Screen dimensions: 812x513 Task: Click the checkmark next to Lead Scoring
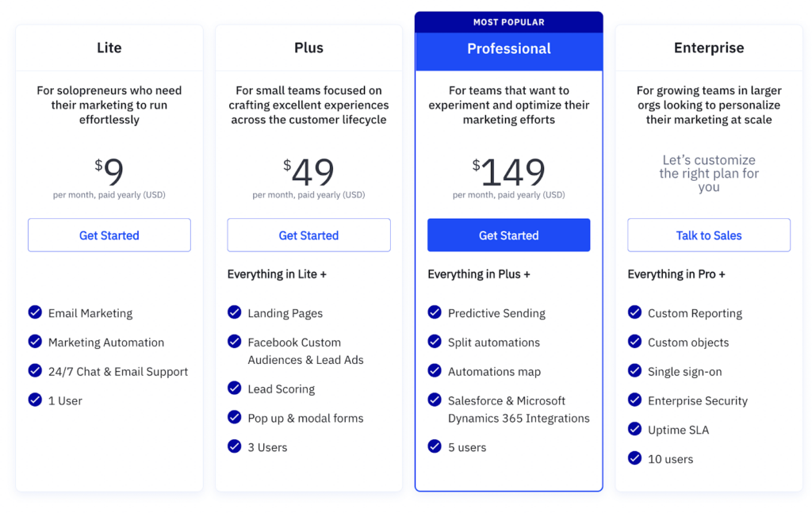(235, 389)
